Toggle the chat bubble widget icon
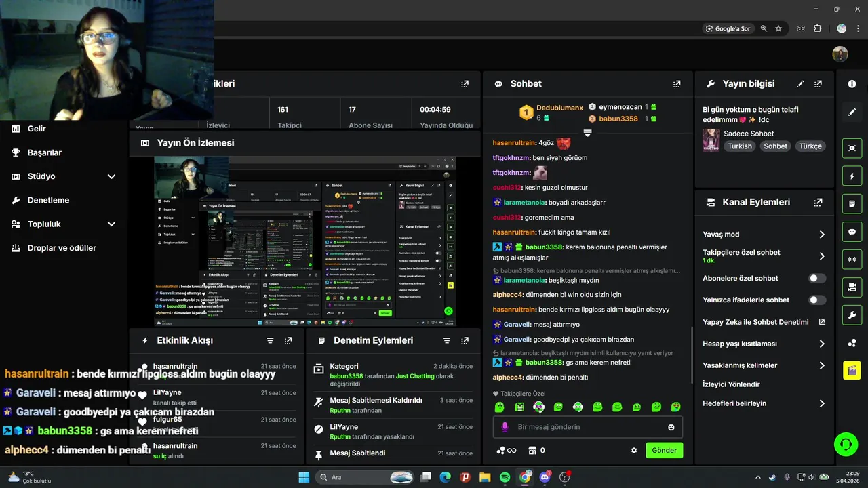Image resolution: width=868 pixels, height=488 pixels. [852, 232]
